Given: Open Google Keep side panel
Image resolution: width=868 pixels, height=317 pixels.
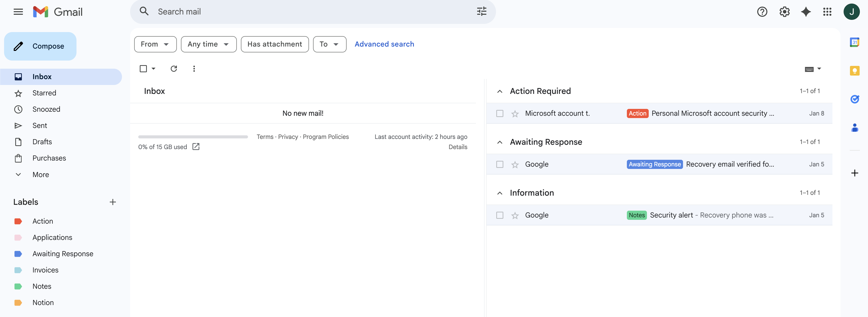Looking at the screenshot, I should (854, 70).
